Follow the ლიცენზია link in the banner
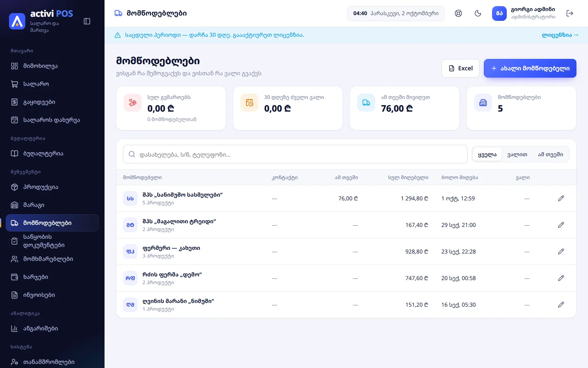The image size is (588, 368). pyautogui.click(x=560, y=35)
